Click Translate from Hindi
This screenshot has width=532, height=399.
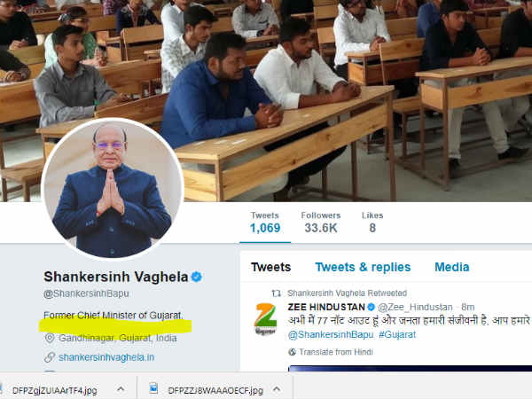[336, 352]
